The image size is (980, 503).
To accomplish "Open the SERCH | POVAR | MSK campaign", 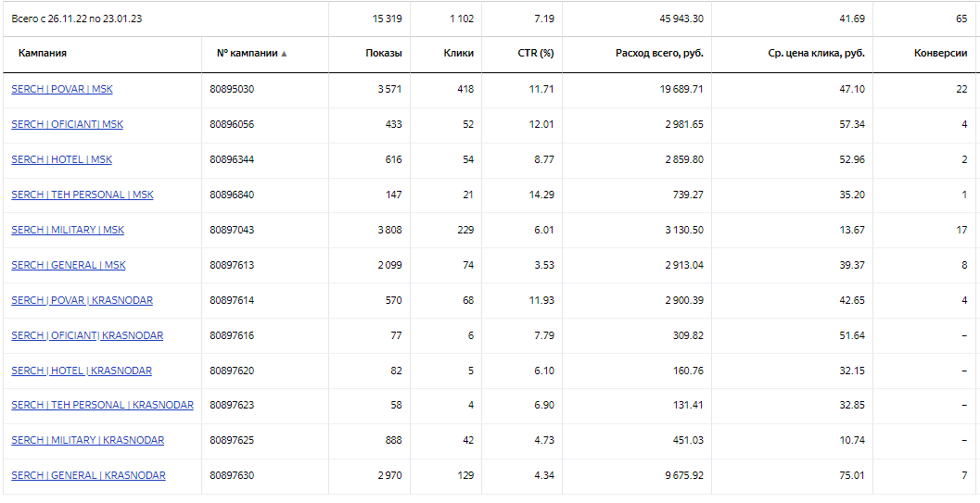I will coord(62,89).
